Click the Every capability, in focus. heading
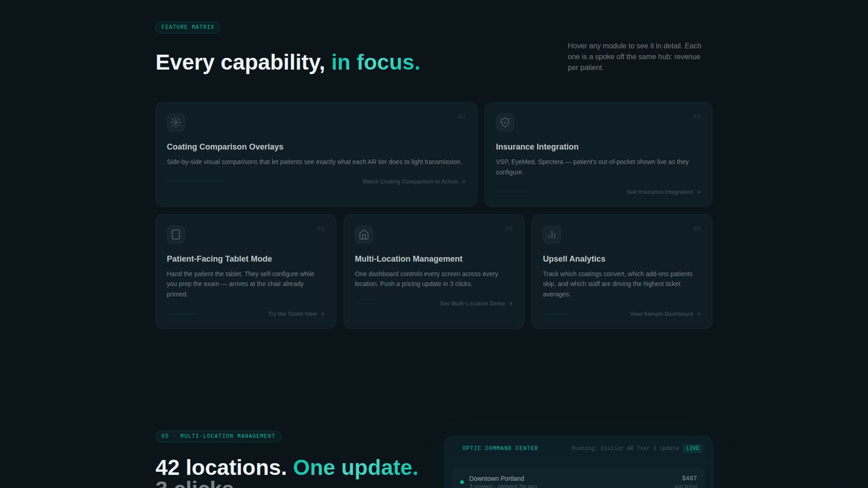The image size is (868, 488). click(288, 62)
